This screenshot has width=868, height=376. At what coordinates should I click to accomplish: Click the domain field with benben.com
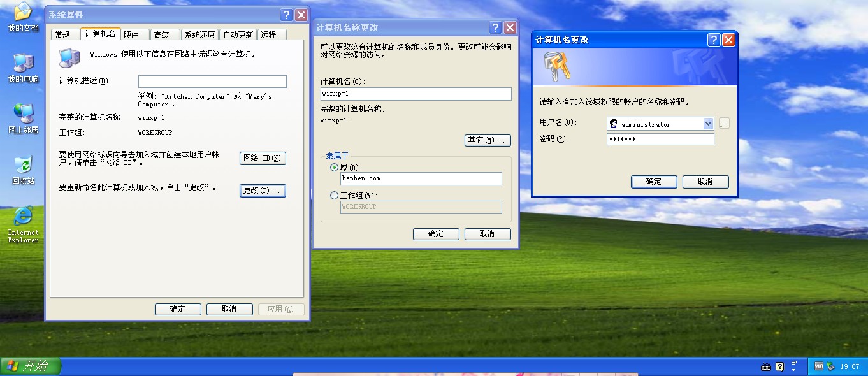point(421,178)
